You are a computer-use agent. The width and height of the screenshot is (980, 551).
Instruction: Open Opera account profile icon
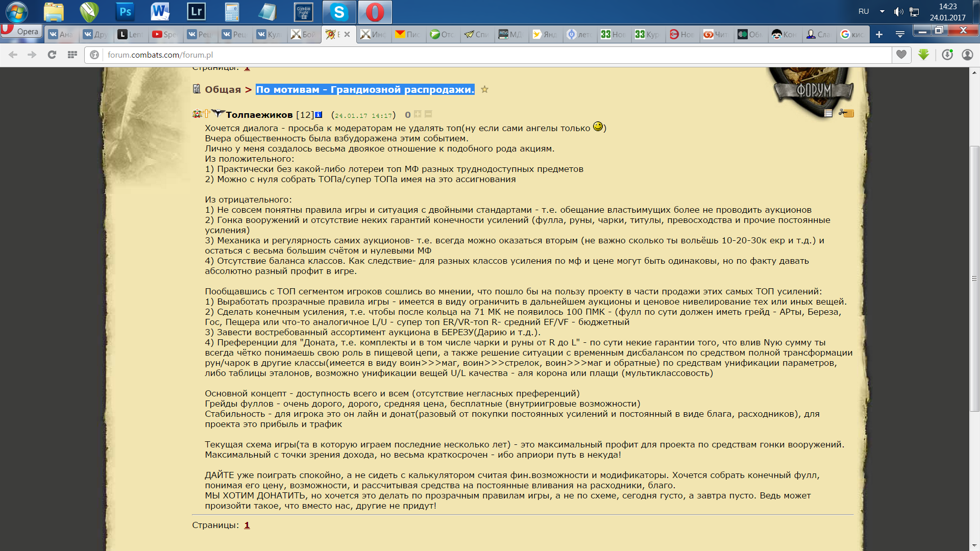pyautogui.click(x=967, y=55)
